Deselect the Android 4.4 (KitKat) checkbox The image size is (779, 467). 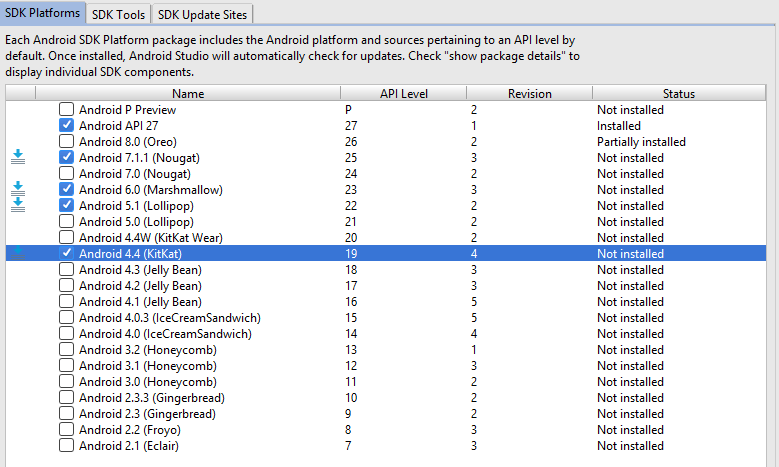tap(66, 253)
